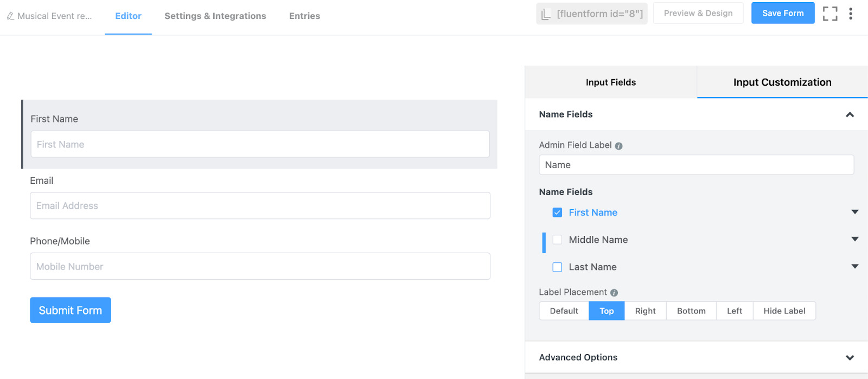The height and width of the screenshot is (379, 868).
Task: Click the Save Form button
Action: coord(783,13)
